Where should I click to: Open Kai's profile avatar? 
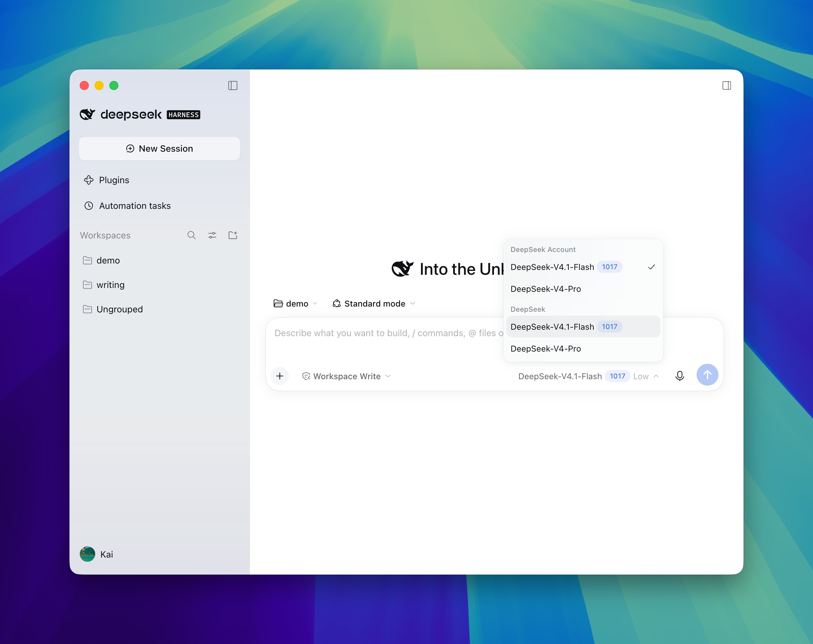87,554
